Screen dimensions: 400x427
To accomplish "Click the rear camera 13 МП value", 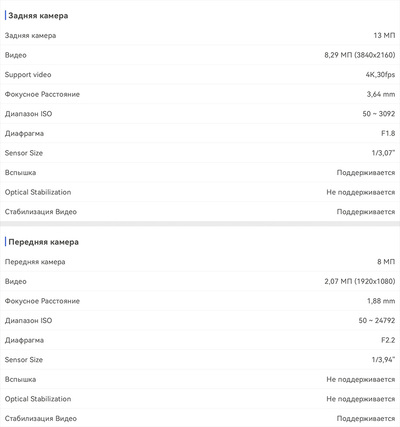I will [384, 35].
